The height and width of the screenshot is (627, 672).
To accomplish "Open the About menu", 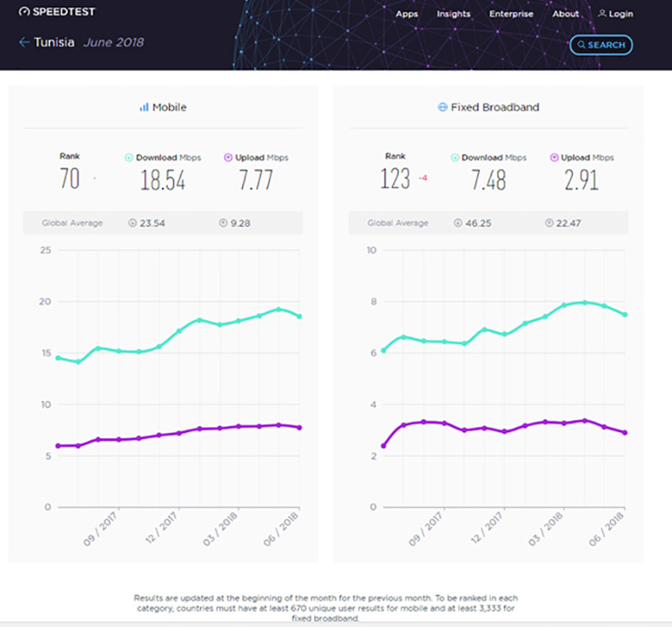I will 565,14.
